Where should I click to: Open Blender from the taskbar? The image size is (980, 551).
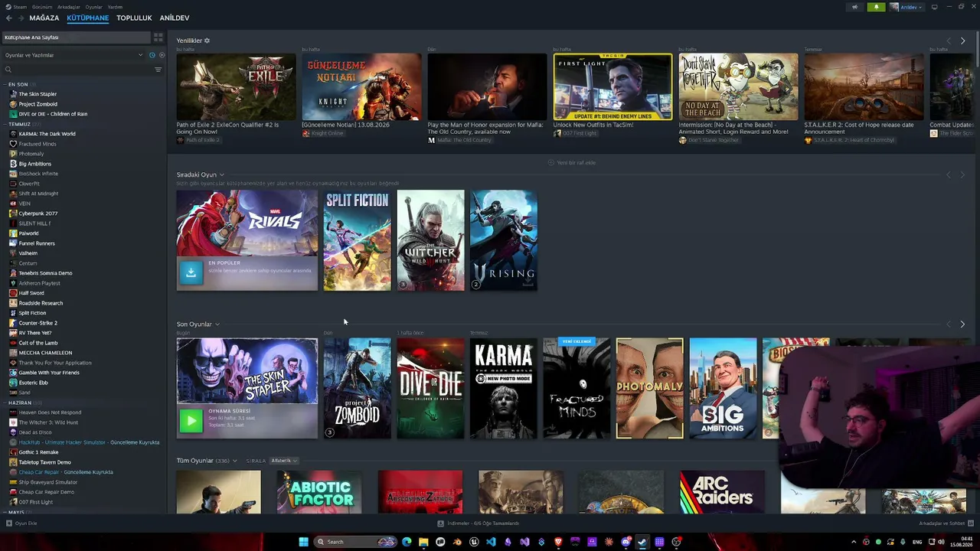[457, 542]
